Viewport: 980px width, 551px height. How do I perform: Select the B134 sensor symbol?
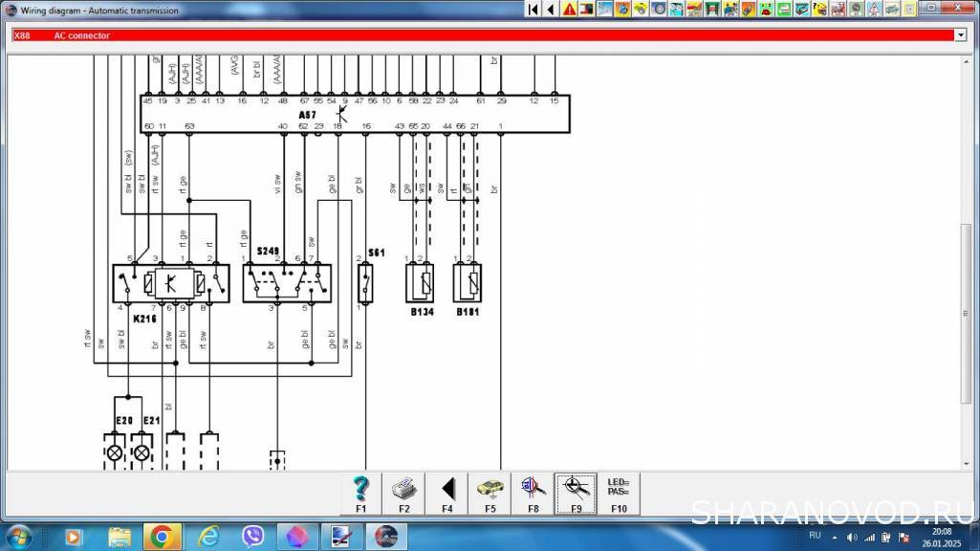pyautogui.click(x=420, y=283)
